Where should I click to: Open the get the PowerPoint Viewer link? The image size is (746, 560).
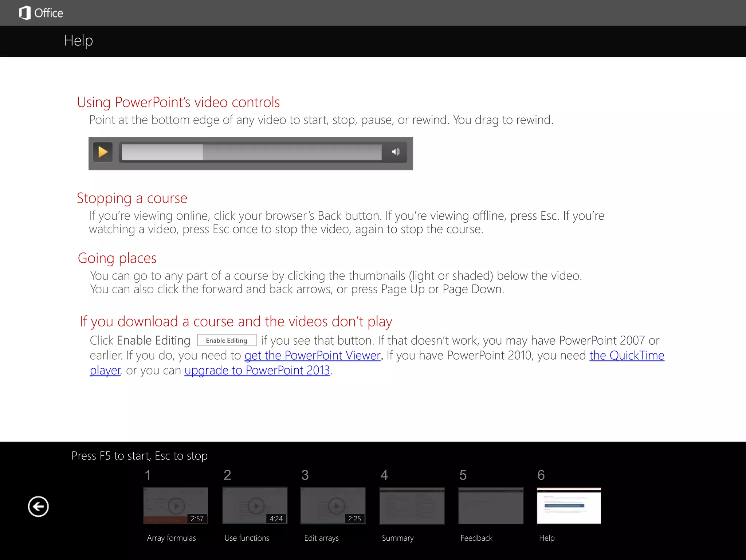point(312,355)
